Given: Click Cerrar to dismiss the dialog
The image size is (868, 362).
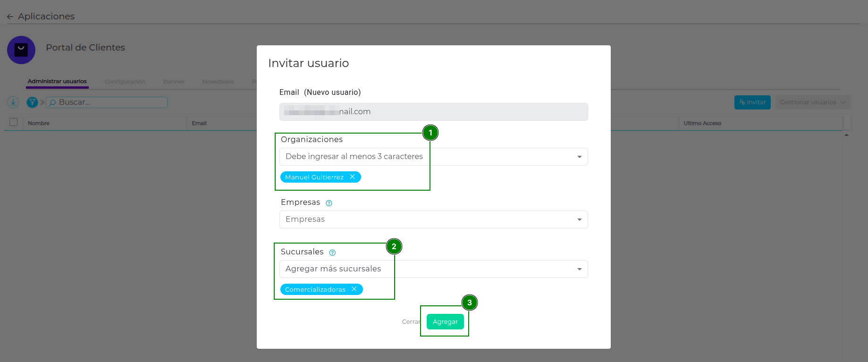Looking at the screenshot, I should [x=410, y=322].
